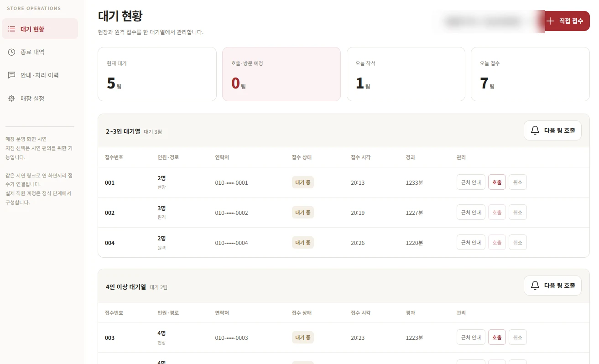Cancel ticket 002 with 취소

(x=518, y=213)
